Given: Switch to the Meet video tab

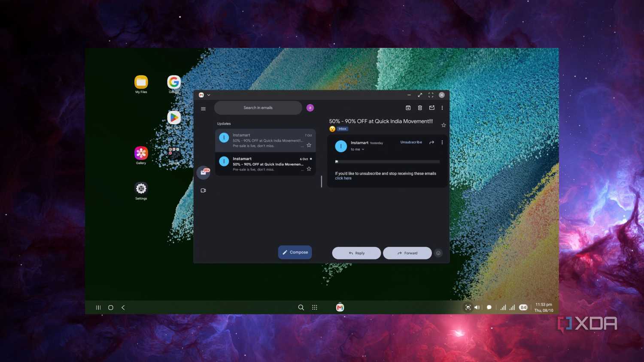Looking at the screenshot, I should 204,190.
